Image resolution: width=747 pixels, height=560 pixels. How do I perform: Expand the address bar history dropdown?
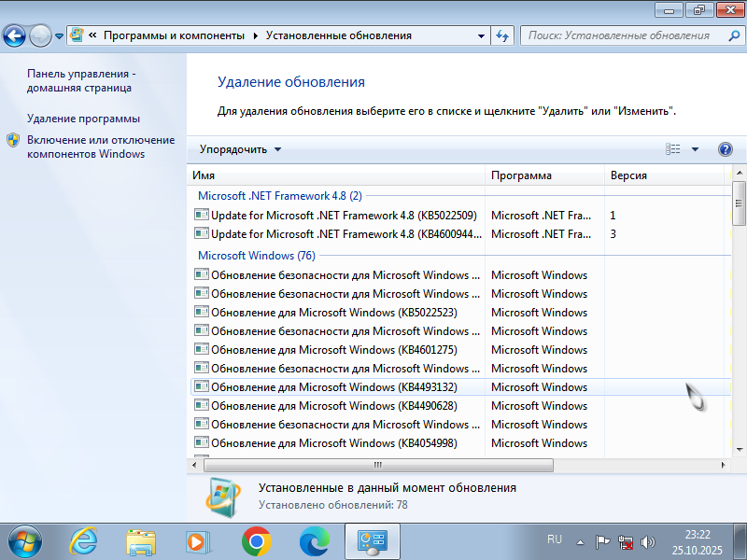pyautogui.click(x=481, y=35)
